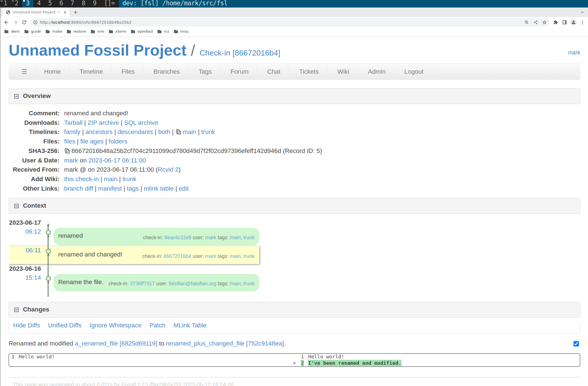Image resolution: width=588 pixels, height=386 pixels.
Task: Open the browser extensions puzzle icon
Action: point(555,22)
